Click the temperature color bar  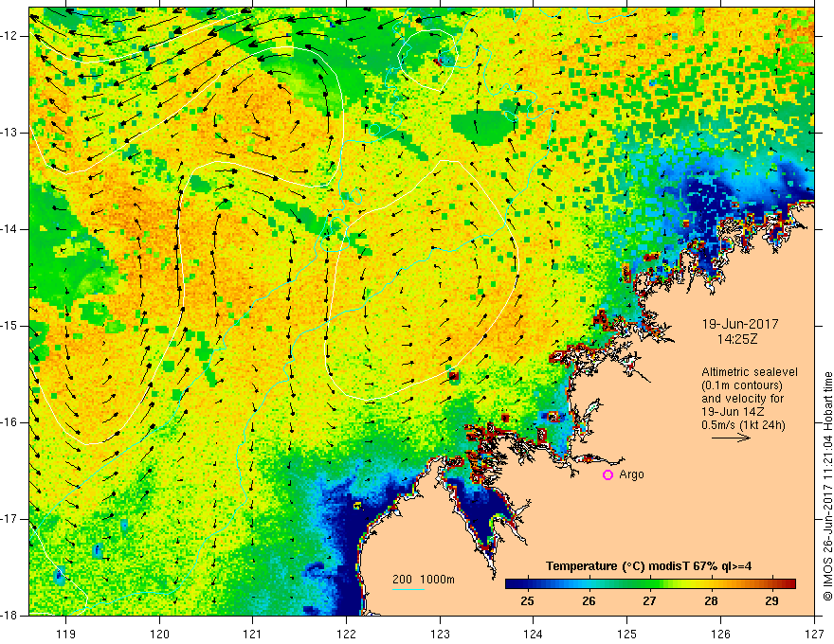650,583
